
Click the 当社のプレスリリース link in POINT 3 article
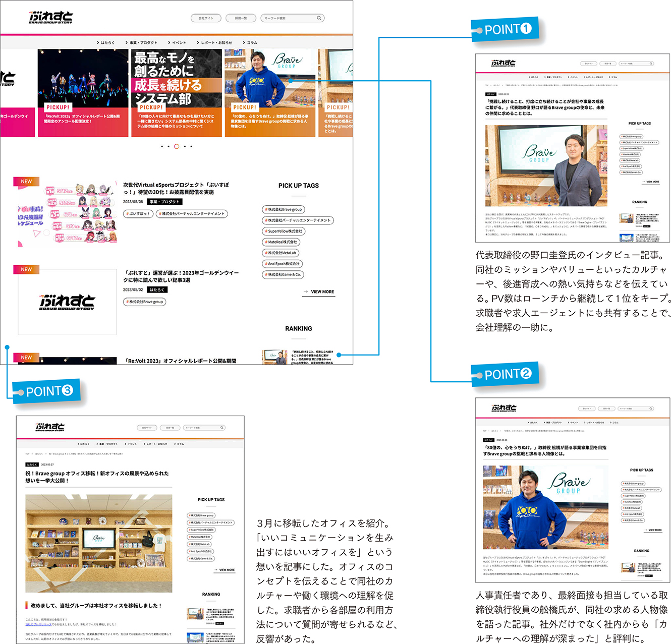38,624
